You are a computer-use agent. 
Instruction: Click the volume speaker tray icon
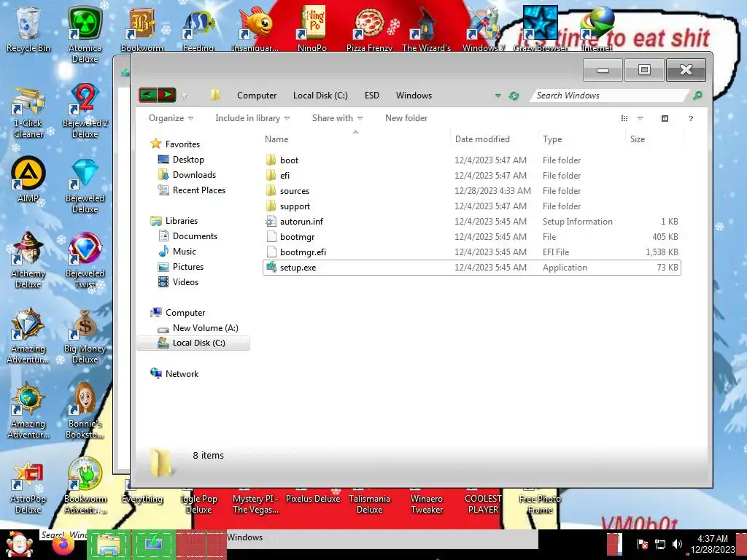tap(677, 544)
